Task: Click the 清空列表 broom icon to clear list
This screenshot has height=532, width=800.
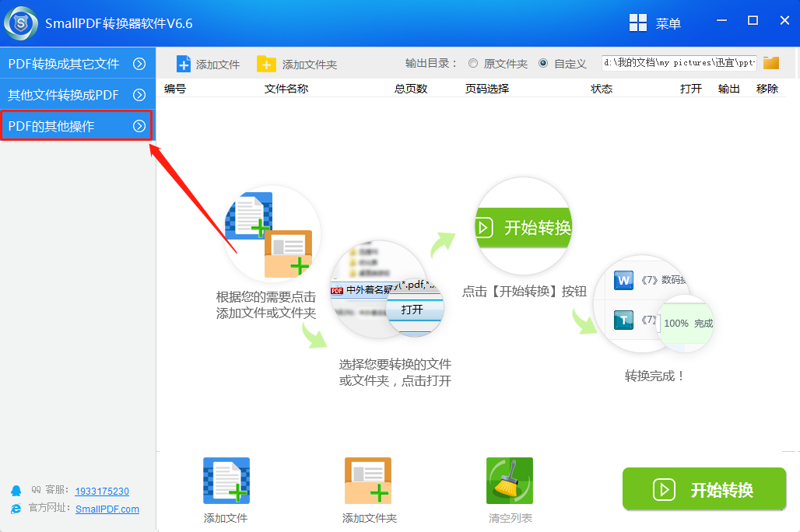Action: coord(509,480)
